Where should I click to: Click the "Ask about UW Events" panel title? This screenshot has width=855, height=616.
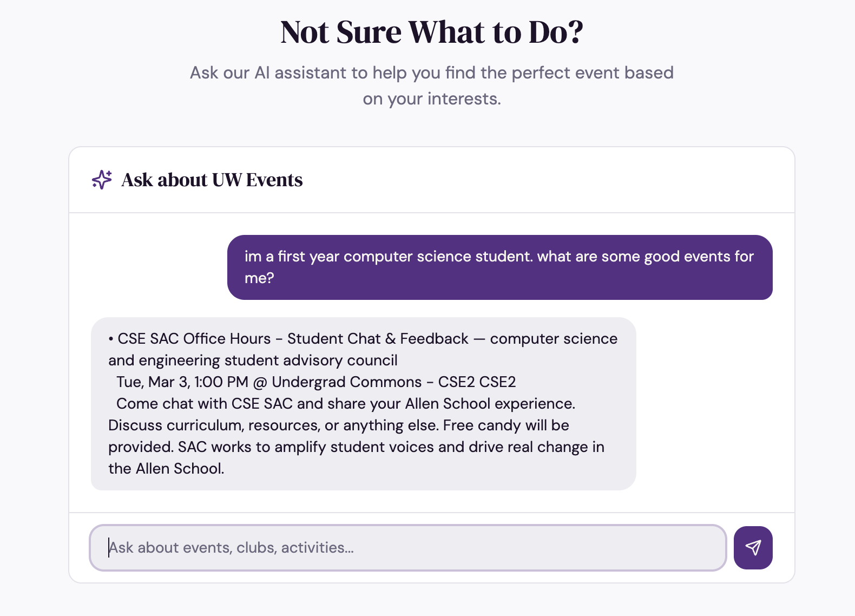[212, 180]
